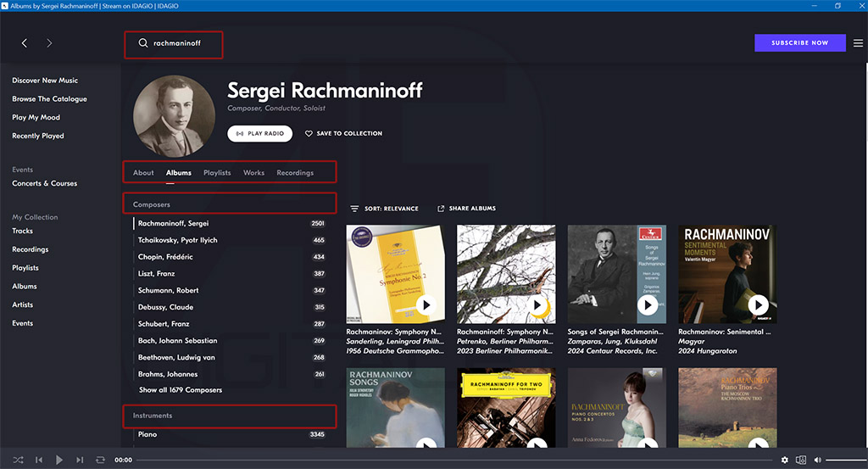Skip to next track
The image size is (868, 469).
pyautogui.click(x=80, y=460)
